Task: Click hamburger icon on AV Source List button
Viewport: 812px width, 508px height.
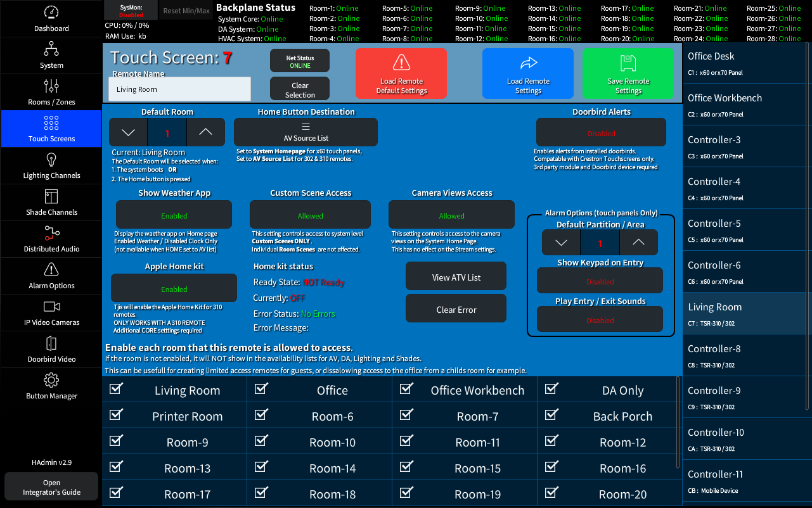Action: point(306,127)
